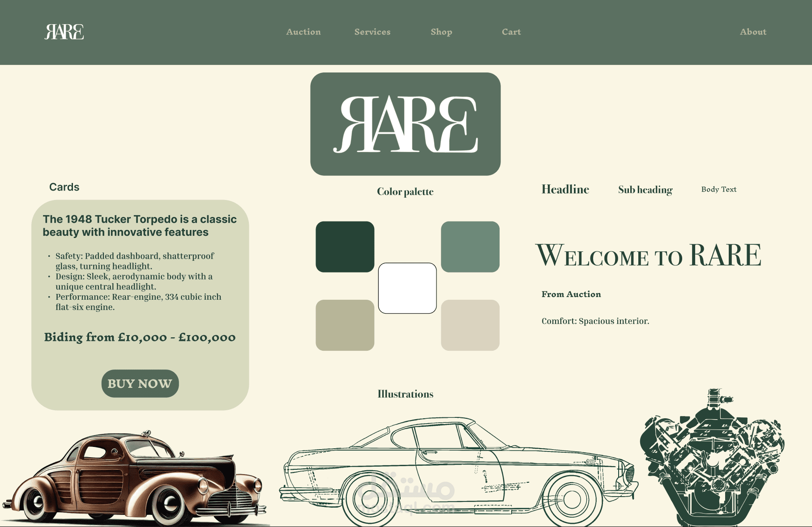
Task: Go to the Services page
Action: point(372,32)
